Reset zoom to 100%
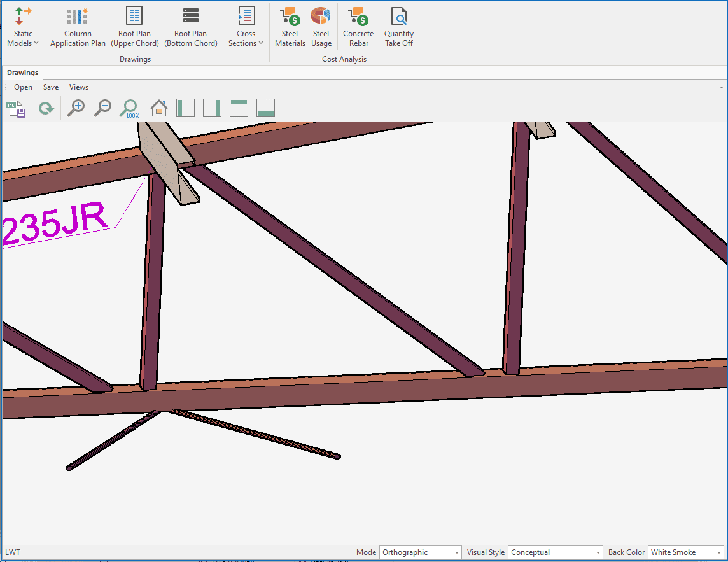 coord(129,109)
